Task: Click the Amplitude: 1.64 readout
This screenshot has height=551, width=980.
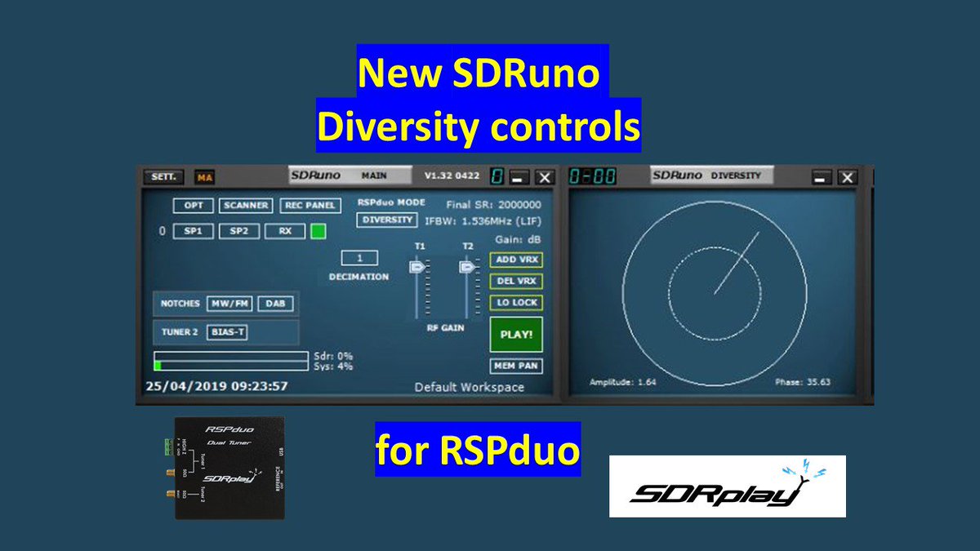Action: tap(623, 382)
